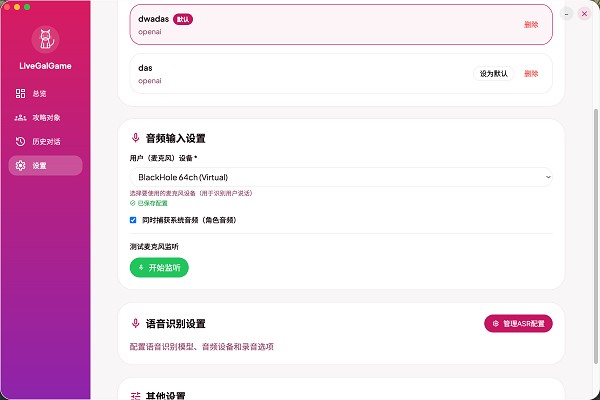Screen dimensions: 600x400
Task: Go to 历史对话 in the sidebar
Action: point(45,142)
